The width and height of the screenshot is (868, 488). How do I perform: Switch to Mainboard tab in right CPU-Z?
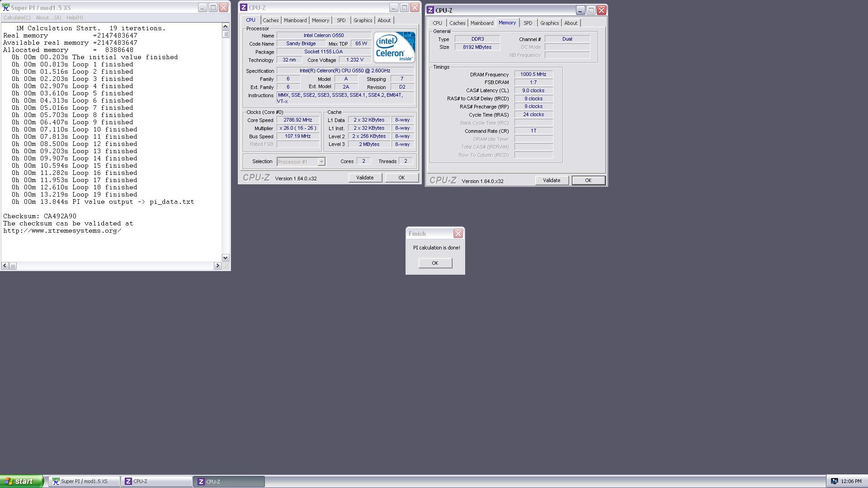click(x=482, y=23)
